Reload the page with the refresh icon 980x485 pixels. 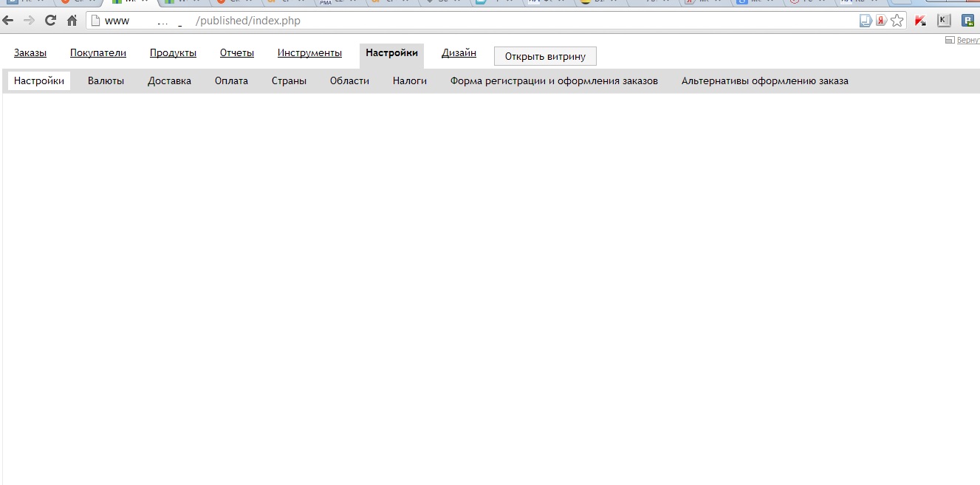point(50,21)
